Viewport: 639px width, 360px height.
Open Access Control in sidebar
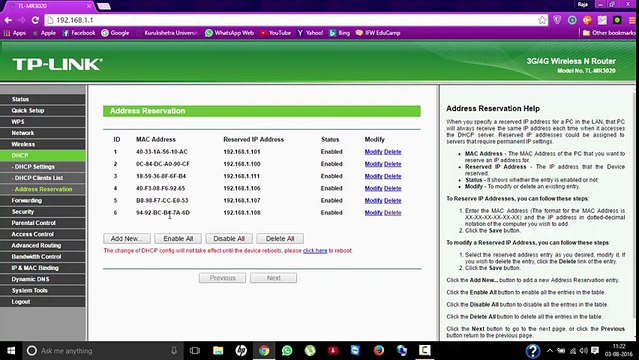point(43,234)
